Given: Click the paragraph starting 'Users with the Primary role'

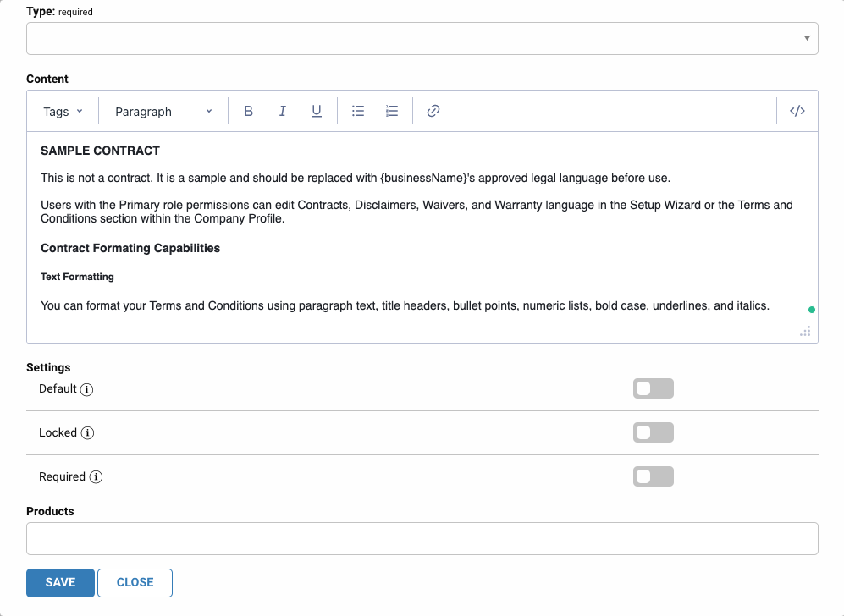Looking at the screenshot, I should 416,212.
